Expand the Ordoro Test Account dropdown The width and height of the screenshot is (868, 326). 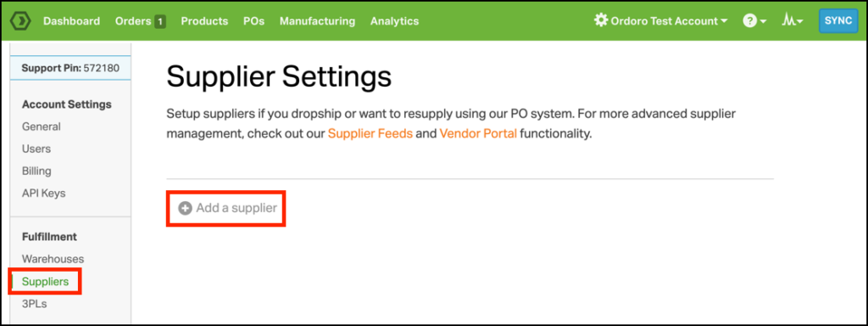(661, 21)
